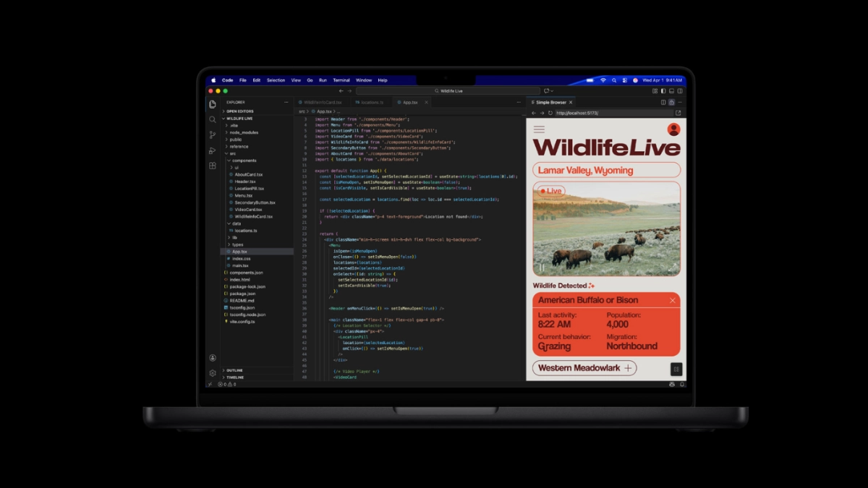
Task: Open the Extensions view
Action: pyautogui.click(x=213, y=166)
